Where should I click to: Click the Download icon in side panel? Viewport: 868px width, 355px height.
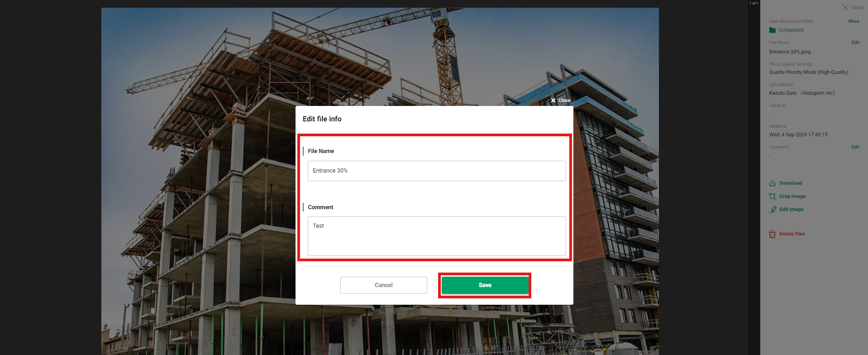(772, 183)
